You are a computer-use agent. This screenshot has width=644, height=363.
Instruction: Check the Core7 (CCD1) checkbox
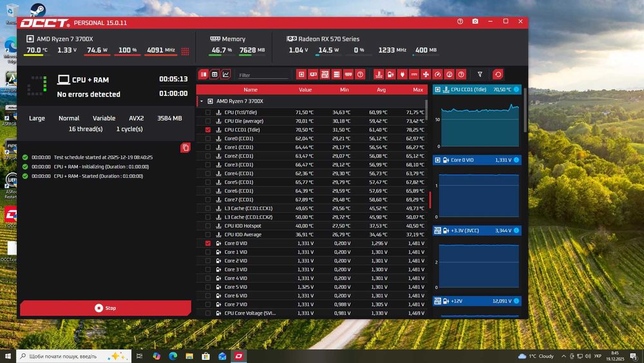pos(208,199)
